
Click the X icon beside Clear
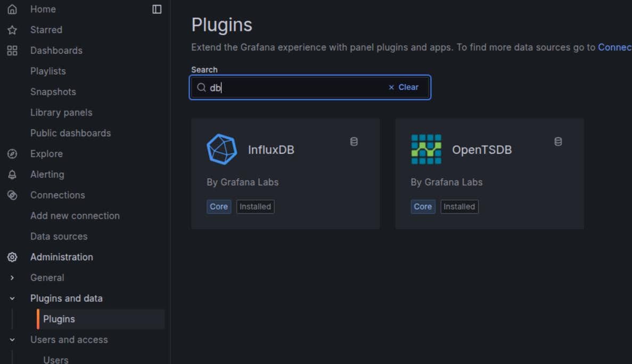pos(391,87)
